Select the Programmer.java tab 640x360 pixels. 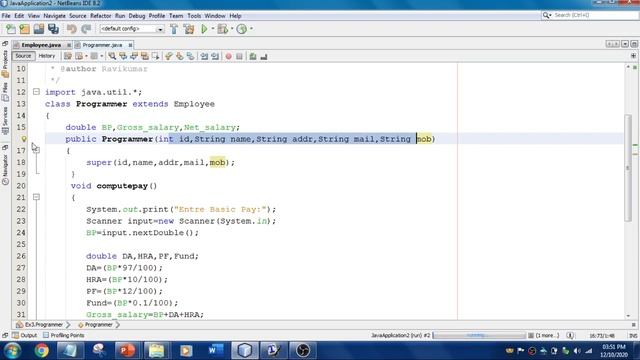click(x=102, y=45)
